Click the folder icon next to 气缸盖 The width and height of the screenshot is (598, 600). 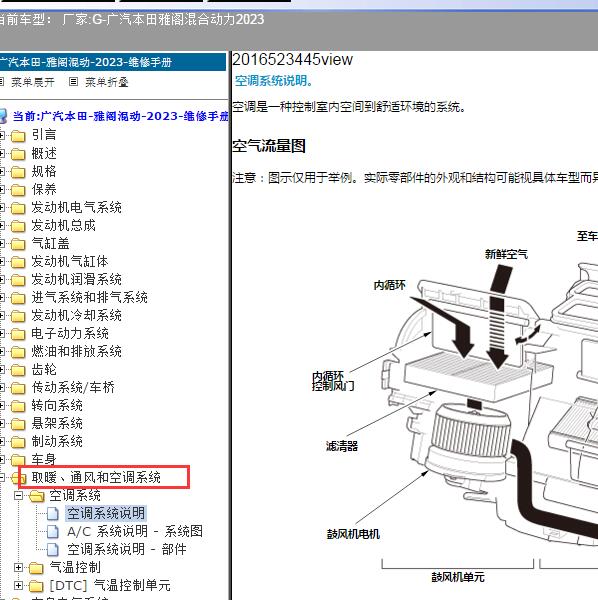(x=18, y=244)
